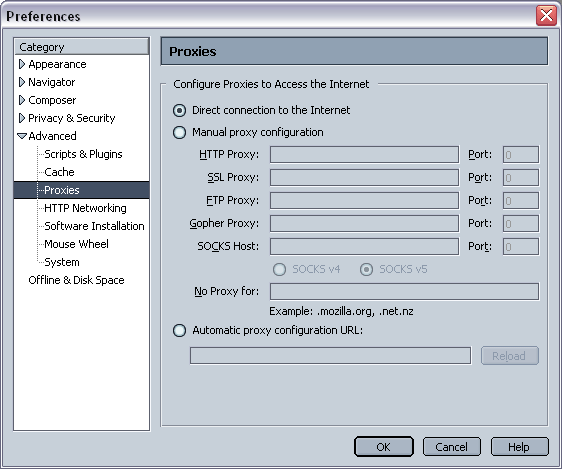Image resolution: width=562 pixels, height=469 pixels.
Task: Expand the Composer category triangle
Action: (x=22, y=100)
